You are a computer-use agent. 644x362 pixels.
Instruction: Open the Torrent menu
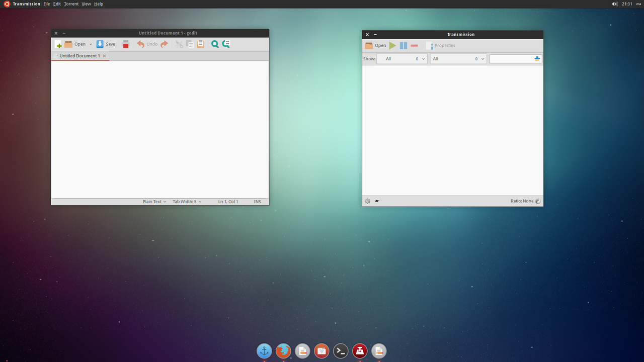(71, 4)
